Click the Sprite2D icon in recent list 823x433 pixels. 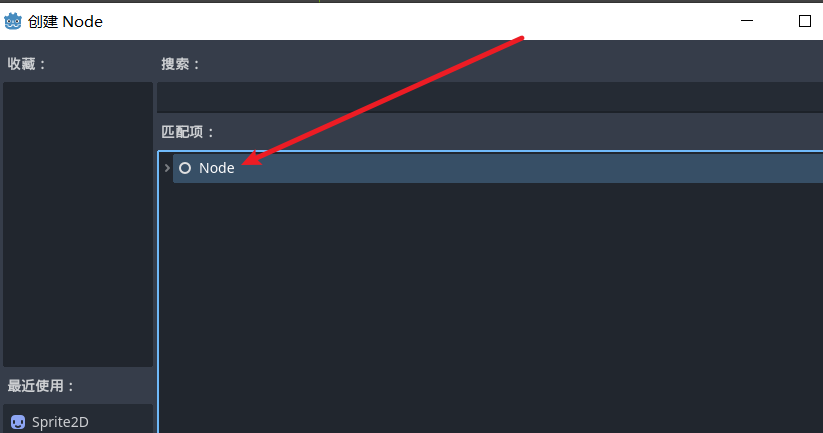[18, 422]
